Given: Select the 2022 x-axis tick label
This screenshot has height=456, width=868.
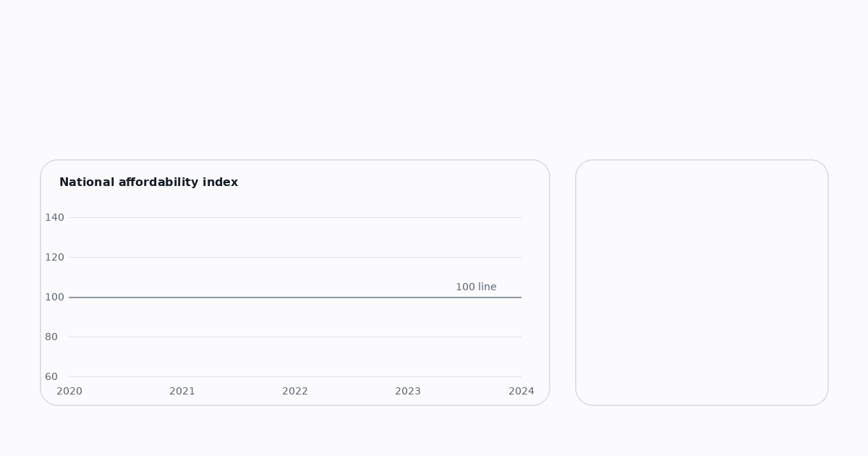Looking at the screenshot, I should pos(295,391).
